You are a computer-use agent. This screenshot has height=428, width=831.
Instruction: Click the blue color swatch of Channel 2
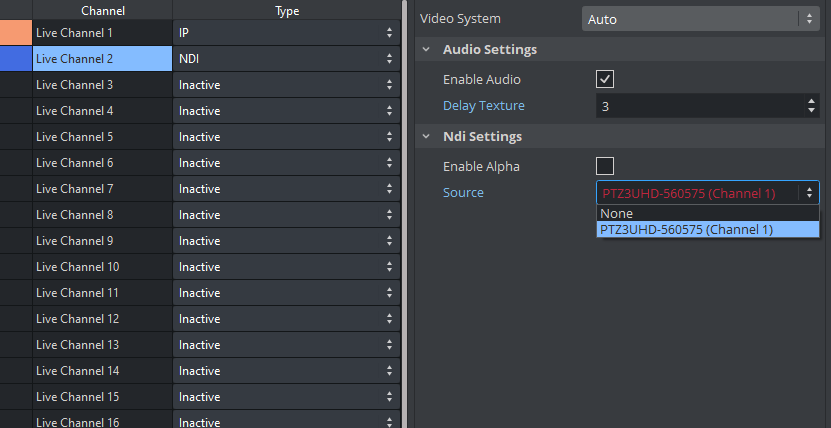[16, 59]
